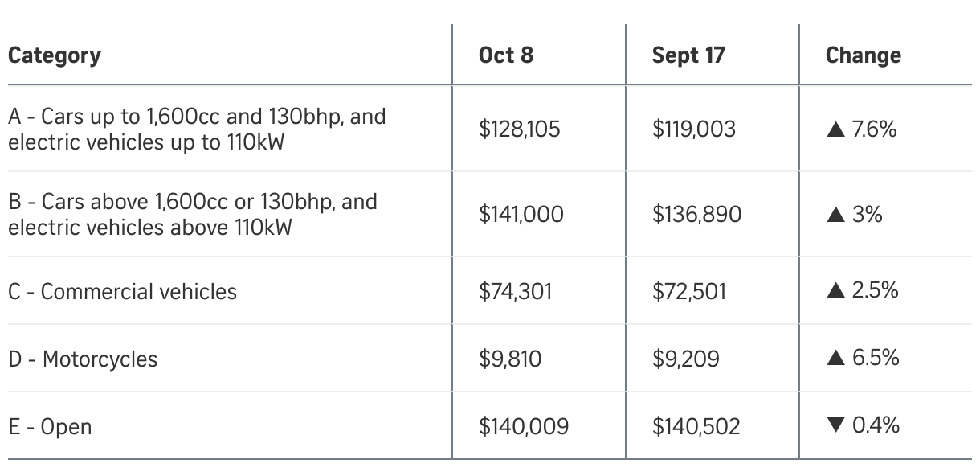Click the Sept 17 column header
Screen dimensions: 980x468
tap(688, 55)
